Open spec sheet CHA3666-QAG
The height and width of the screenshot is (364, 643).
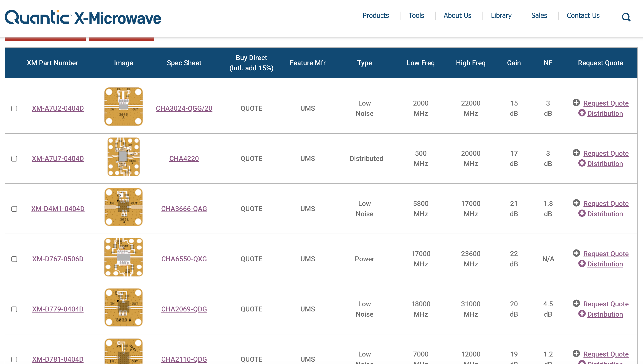tap(184, 209)
